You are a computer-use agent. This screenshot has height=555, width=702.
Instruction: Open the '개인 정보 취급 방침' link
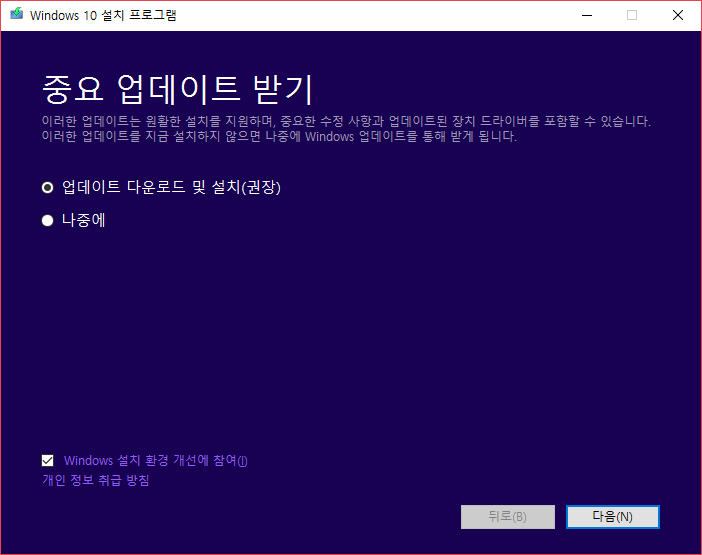(95, 480)
